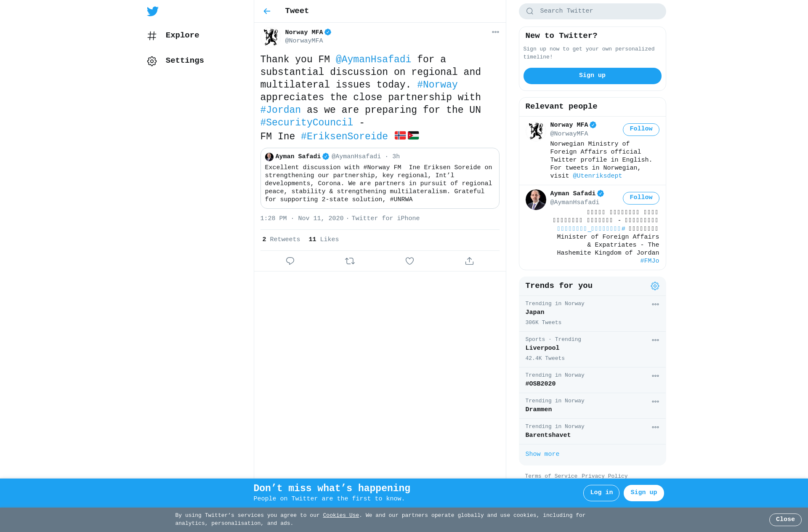Reply to the tweet via comment icon
The width and height of the screenshot is (808, 532).
[290, 261]
